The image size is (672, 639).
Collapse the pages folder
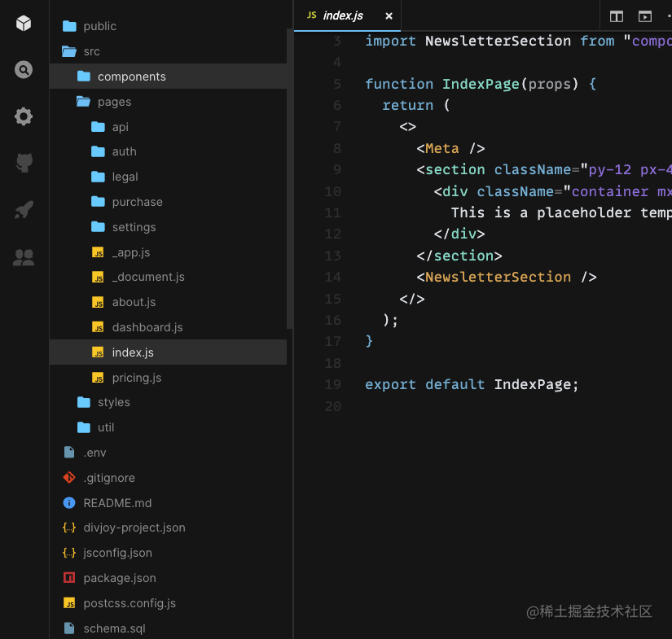(168, 102)
